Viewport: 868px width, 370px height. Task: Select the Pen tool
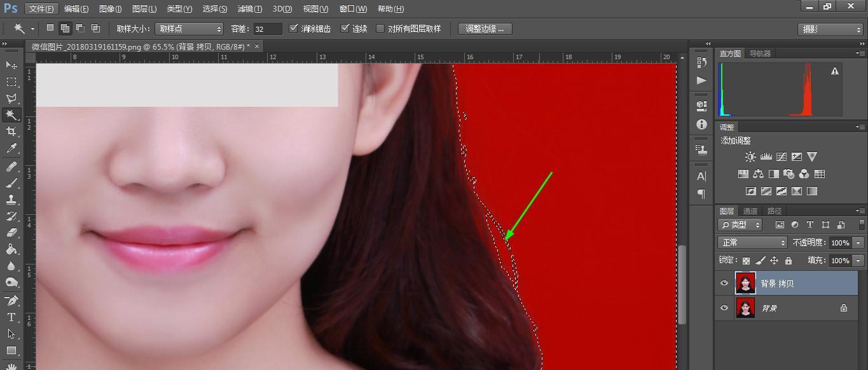(11, 301)
